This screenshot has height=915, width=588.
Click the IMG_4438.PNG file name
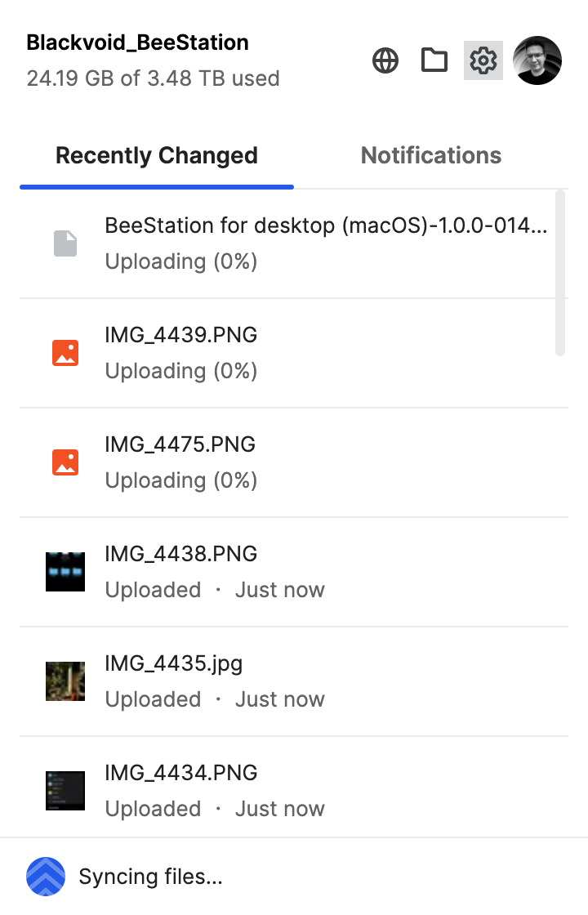click(x=180, y=554)
